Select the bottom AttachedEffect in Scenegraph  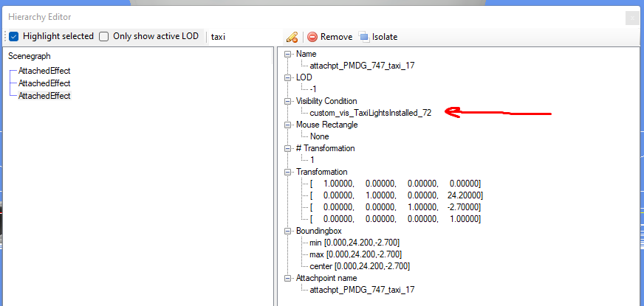44,96
